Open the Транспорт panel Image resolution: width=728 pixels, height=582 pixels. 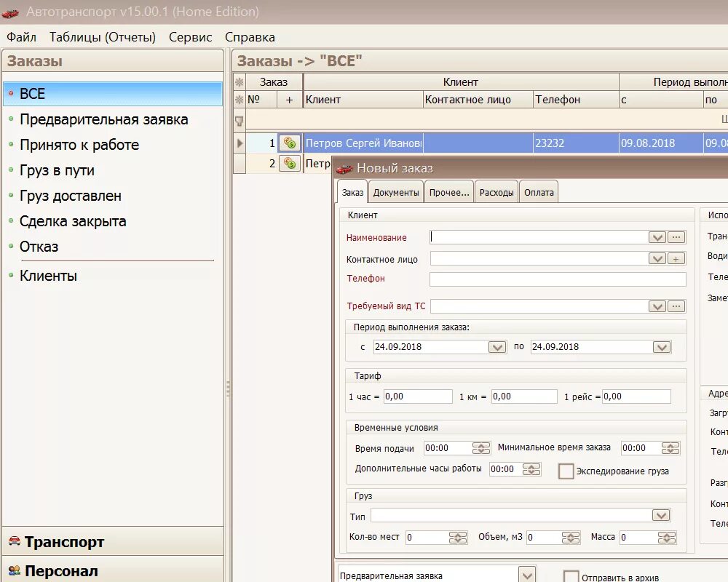pos(113,541)
